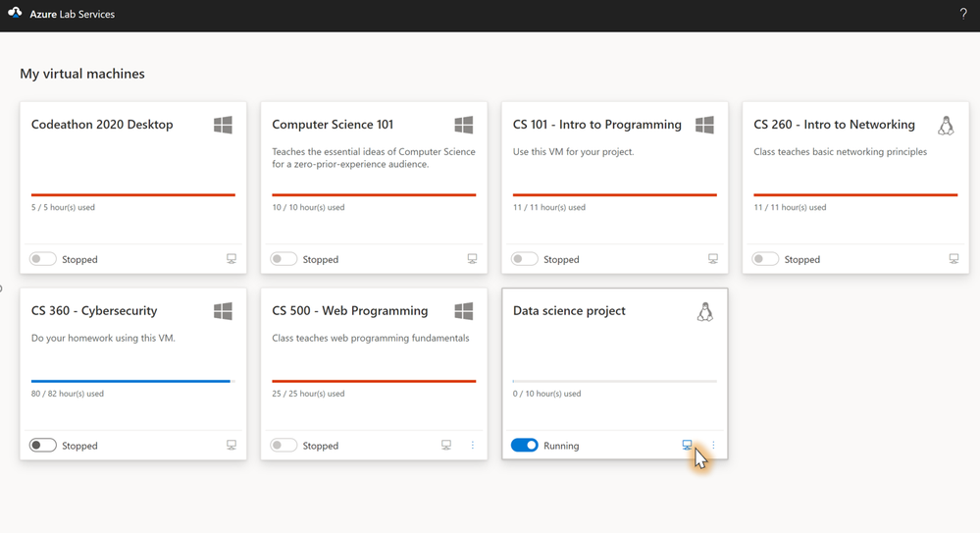The width and height of the screenshot is (980, 533).
Task: Click empty usage bar on Data science project
Action: [615, 381]
